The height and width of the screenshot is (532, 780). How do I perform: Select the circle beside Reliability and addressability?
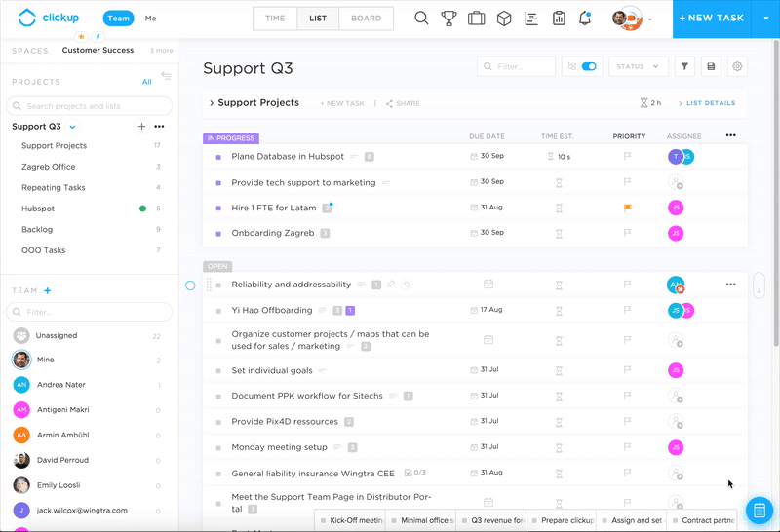(190, 285)
